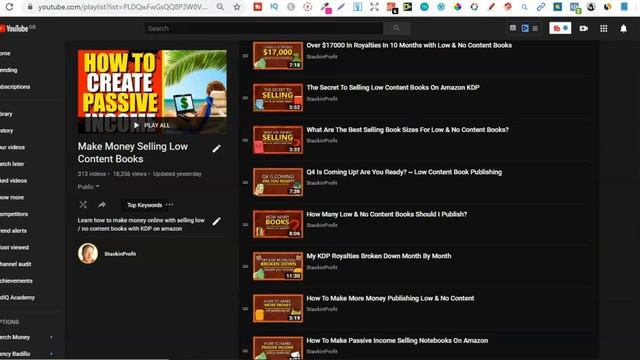Click the YouTube search magnifier button
The image size is (640, 360).
(396, 28)
